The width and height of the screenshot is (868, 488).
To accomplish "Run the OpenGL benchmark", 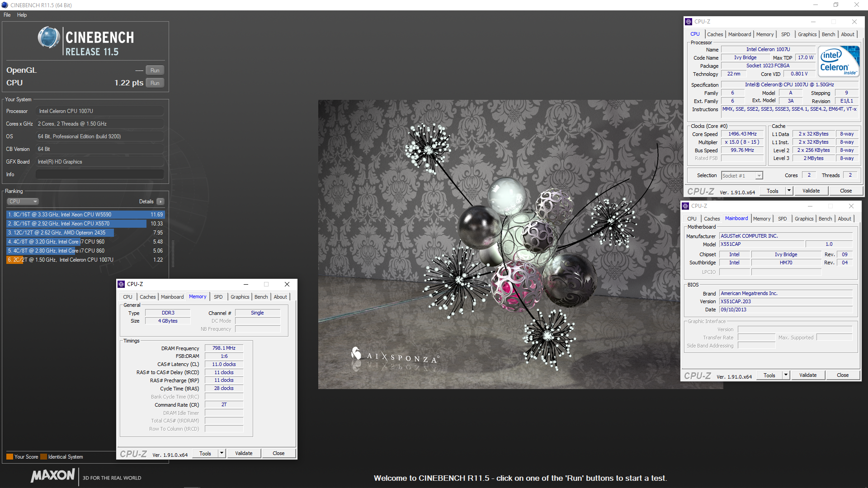I will (x=155, y=70).
